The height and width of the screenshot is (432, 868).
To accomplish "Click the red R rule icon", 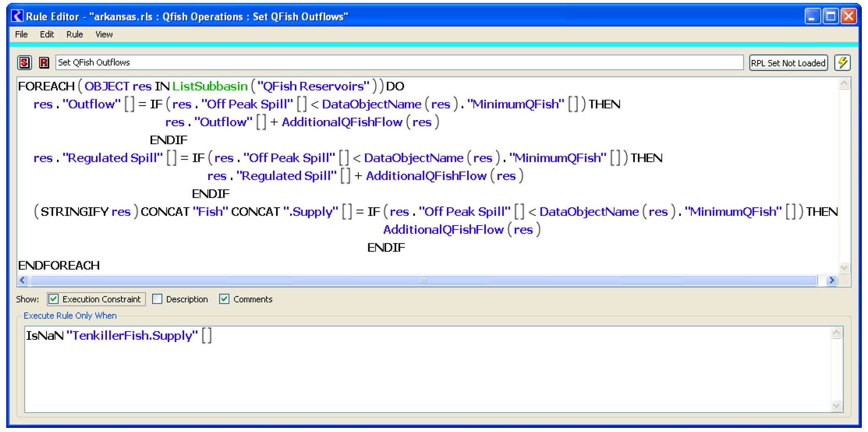I will [44, 63].
